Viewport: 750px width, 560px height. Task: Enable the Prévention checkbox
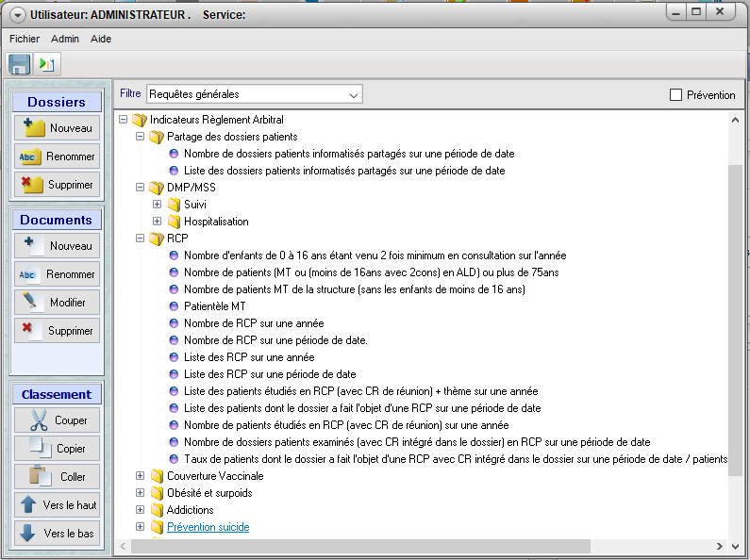click(675, 95)
